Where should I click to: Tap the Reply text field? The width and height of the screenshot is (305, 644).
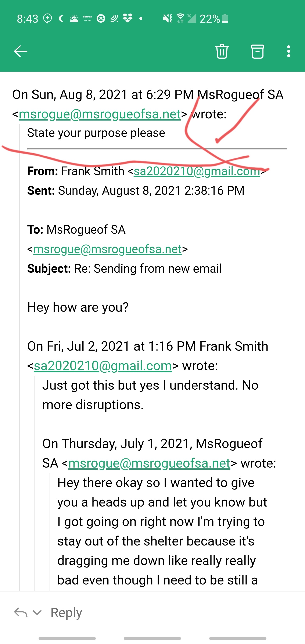coord(66,612)
